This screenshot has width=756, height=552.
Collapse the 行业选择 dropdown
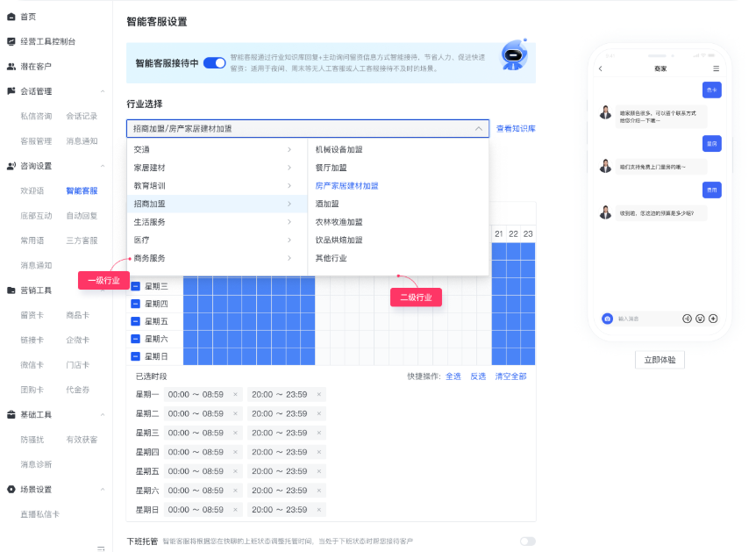pyautogui.click(x=478, y=129)
